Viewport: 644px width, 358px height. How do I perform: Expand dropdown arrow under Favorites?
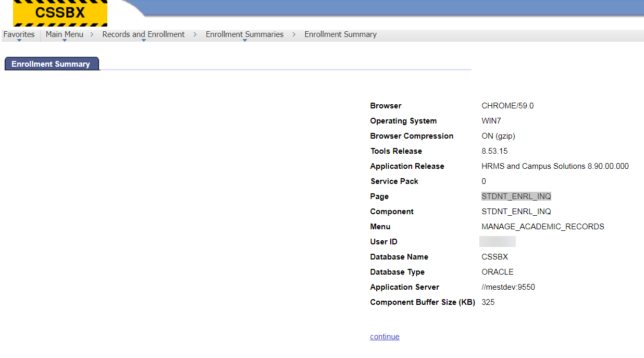[19, 40]
